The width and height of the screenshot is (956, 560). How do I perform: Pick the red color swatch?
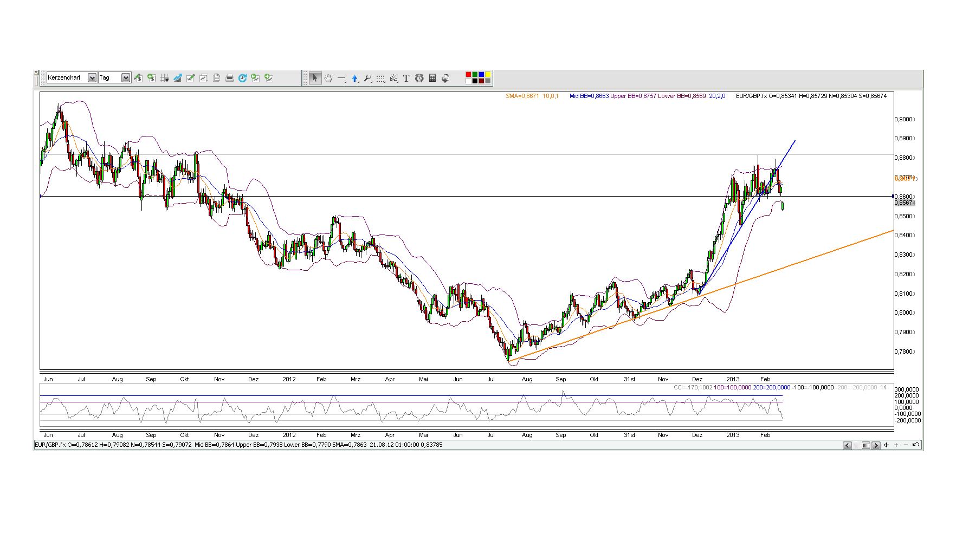pyautogui.click(x=468, y=75)
